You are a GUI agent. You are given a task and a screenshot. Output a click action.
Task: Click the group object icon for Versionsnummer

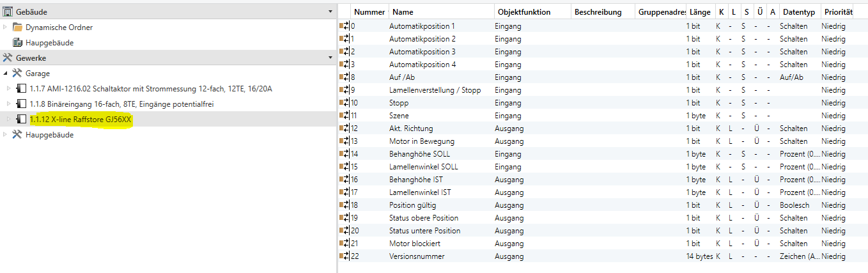[x=345, y=256]
